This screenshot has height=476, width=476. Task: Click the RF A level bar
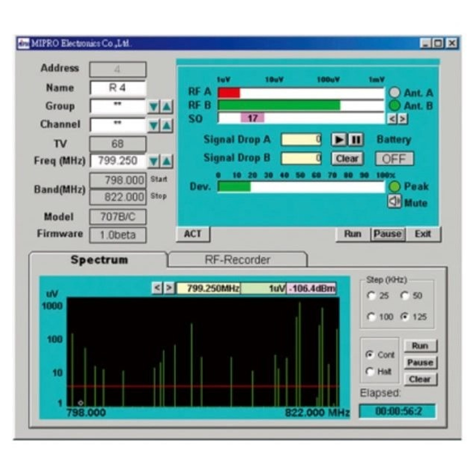pos(301,93)
